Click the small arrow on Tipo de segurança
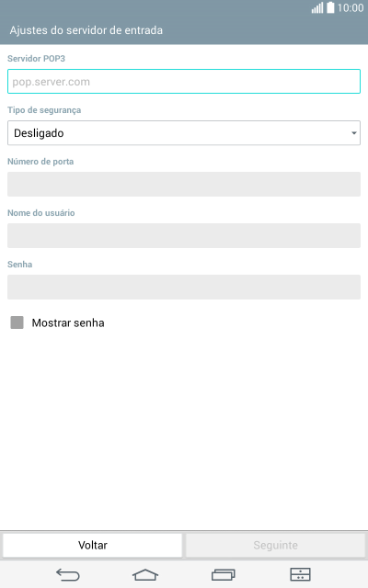This screenshot has height=588, width=368. pyautogui.click(x=353, y=133)
